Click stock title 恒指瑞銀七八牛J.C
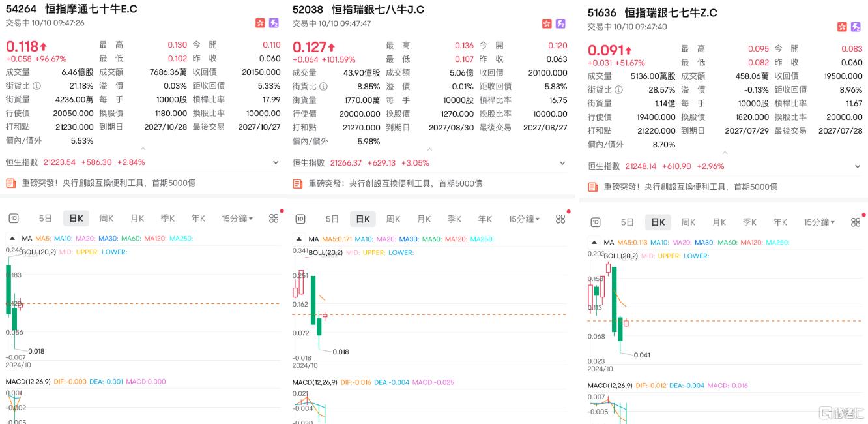The image size is (868, 424). pyautogui.click(x=377, y=9)
